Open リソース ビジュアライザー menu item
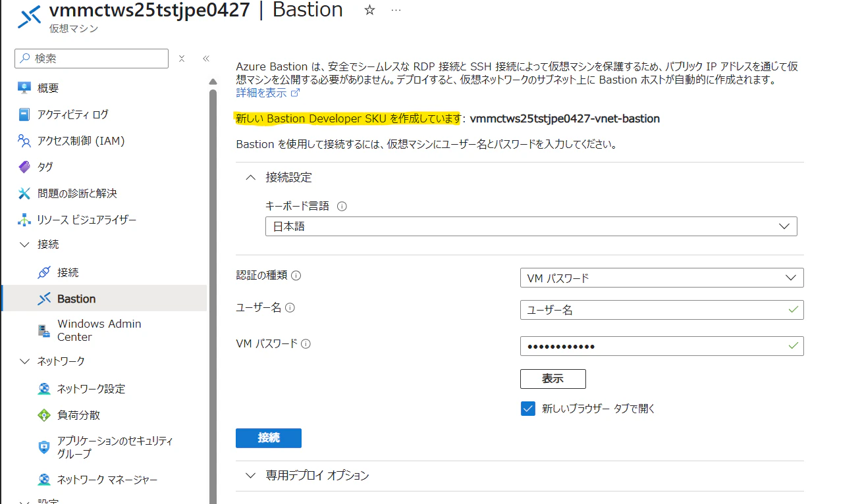This screenshot has height=504, width=860. (x=87, y=220)
